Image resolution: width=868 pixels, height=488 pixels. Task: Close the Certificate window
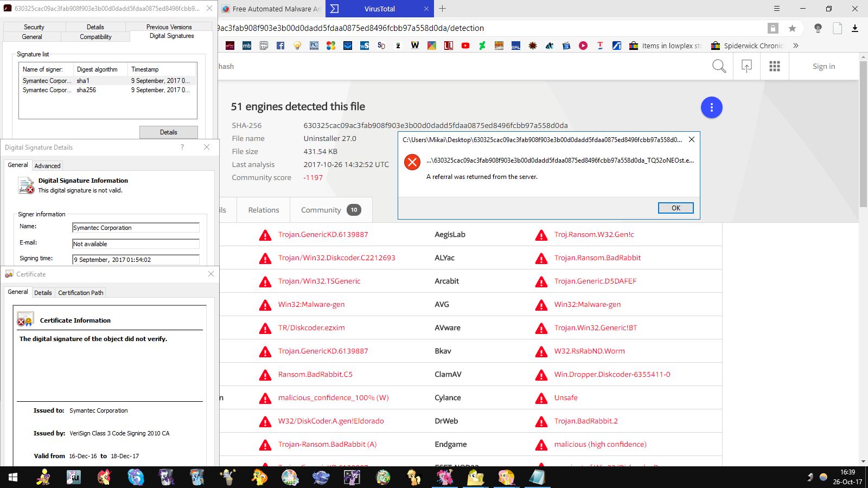pos(211,274)
